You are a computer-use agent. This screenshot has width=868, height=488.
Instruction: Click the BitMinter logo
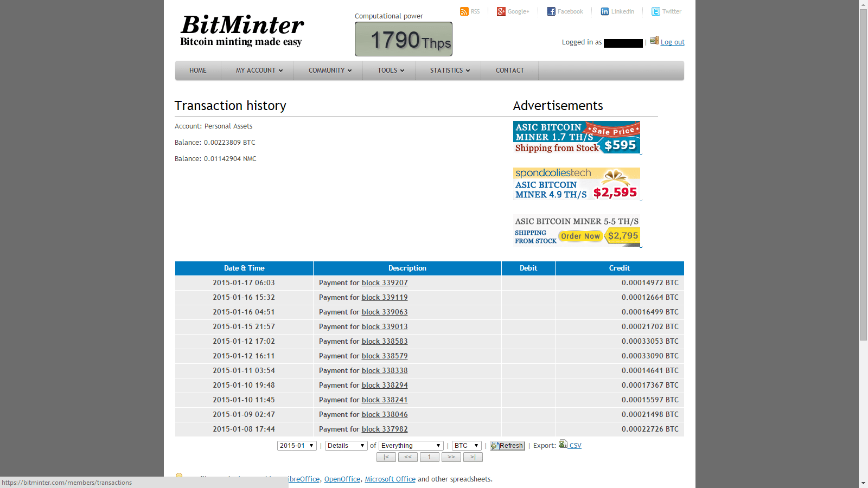[x=242, y=30]
